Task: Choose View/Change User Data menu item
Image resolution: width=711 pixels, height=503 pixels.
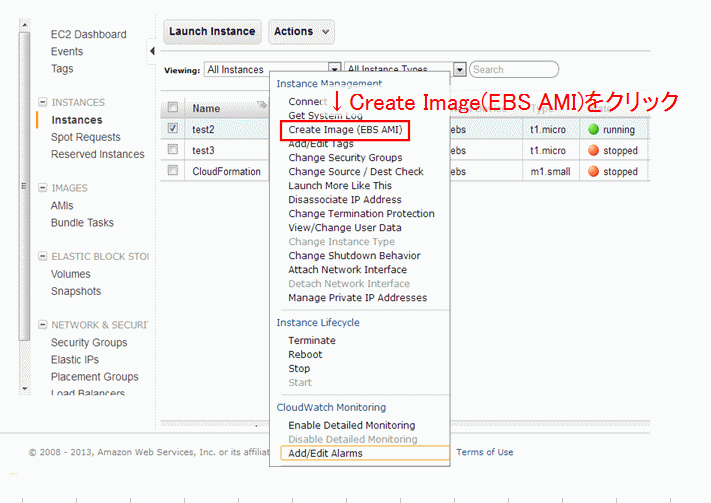Action: 345,228
